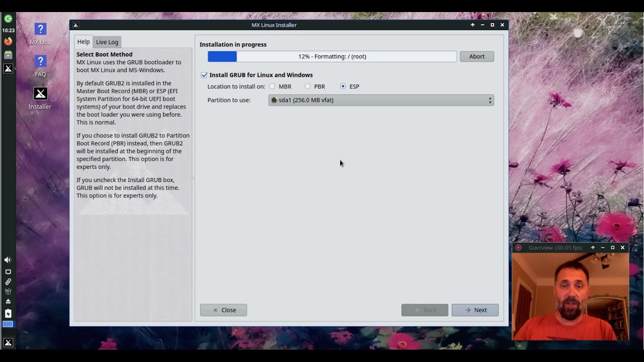This screenshot has height=362, width=644.
Task: Click the Close button
Action: coord(223,310)
